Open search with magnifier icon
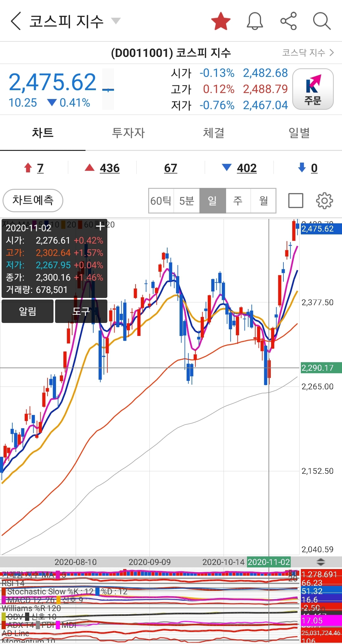Screen dimensions: 342x644 (x=322, y=21)
